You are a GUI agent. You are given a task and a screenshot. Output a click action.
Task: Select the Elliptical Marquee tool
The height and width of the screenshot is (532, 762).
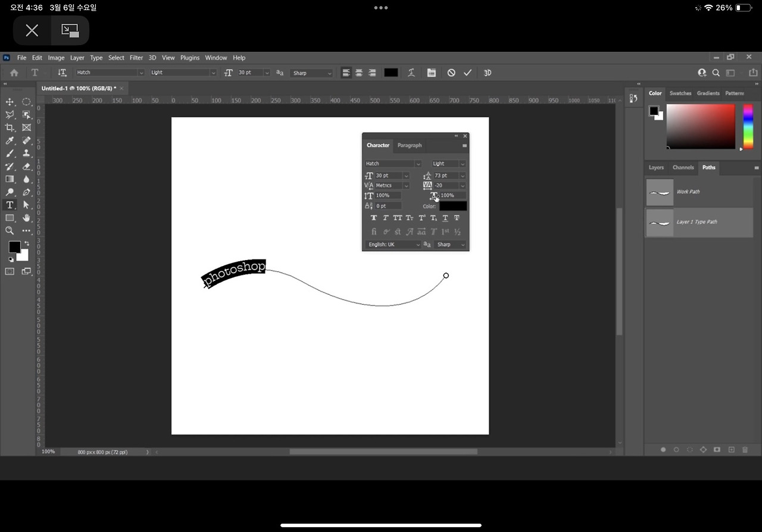[26, 102]
